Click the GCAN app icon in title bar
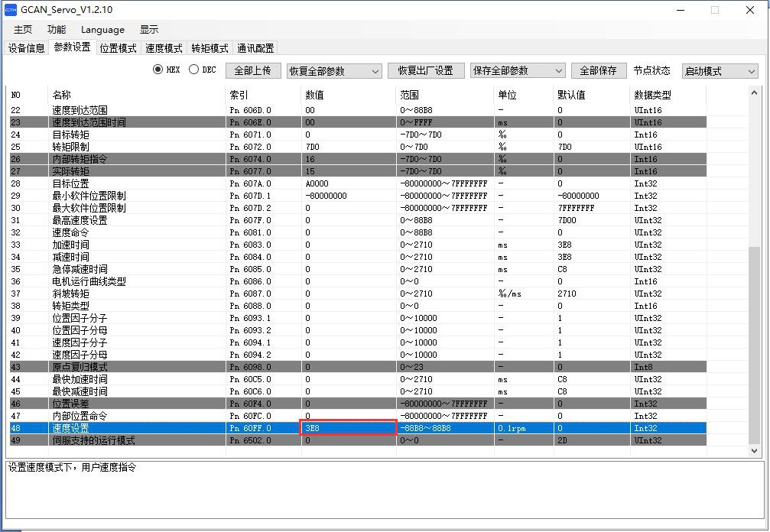This screenshot has height=532, width=770. 11,10
